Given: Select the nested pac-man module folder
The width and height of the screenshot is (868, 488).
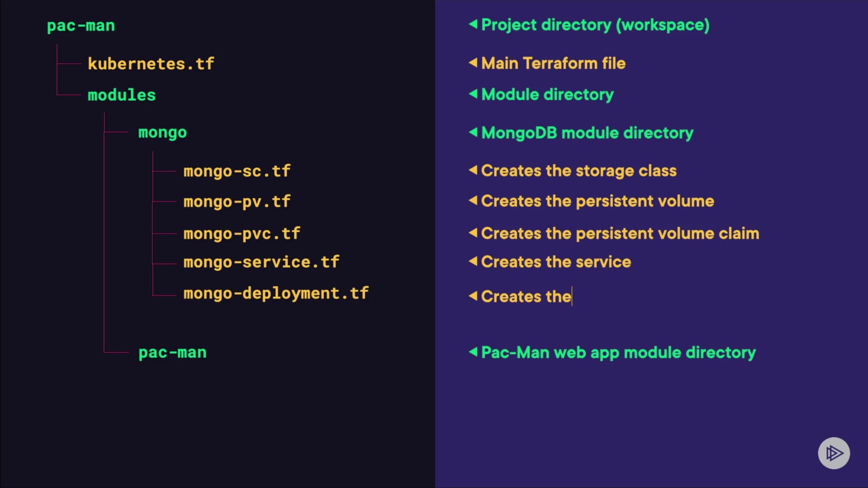Looking at the screenshot, I should tap(172, 352).
